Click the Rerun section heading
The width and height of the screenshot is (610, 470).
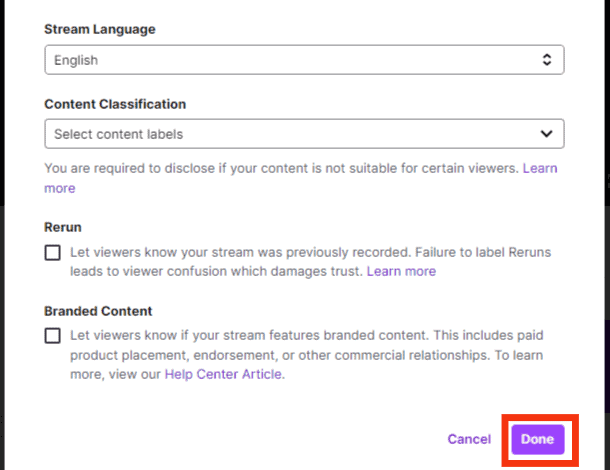[63, 227]
